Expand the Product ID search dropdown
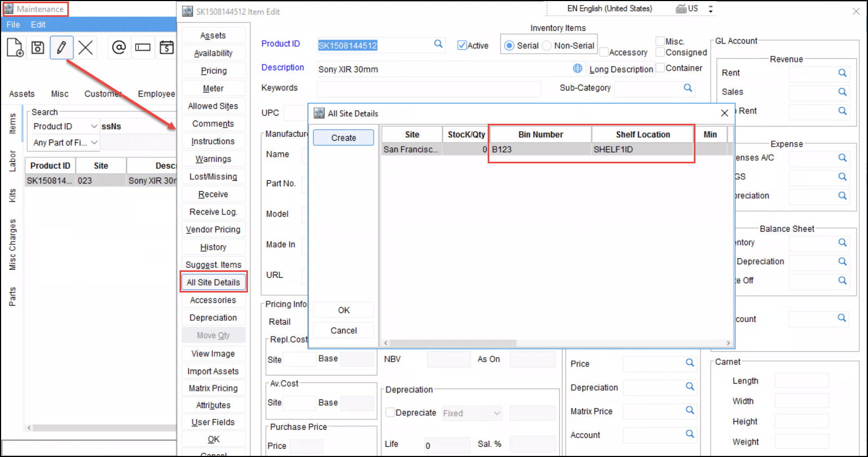 tap(94, 126)
